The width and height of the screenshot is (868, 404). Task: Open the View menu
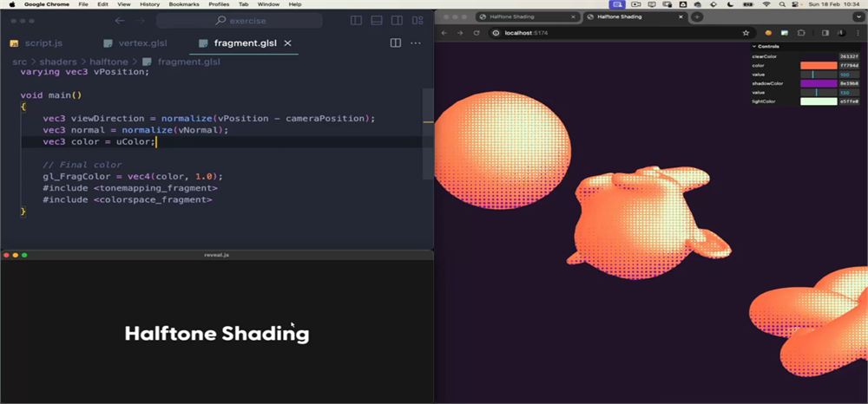pos(124,3)
